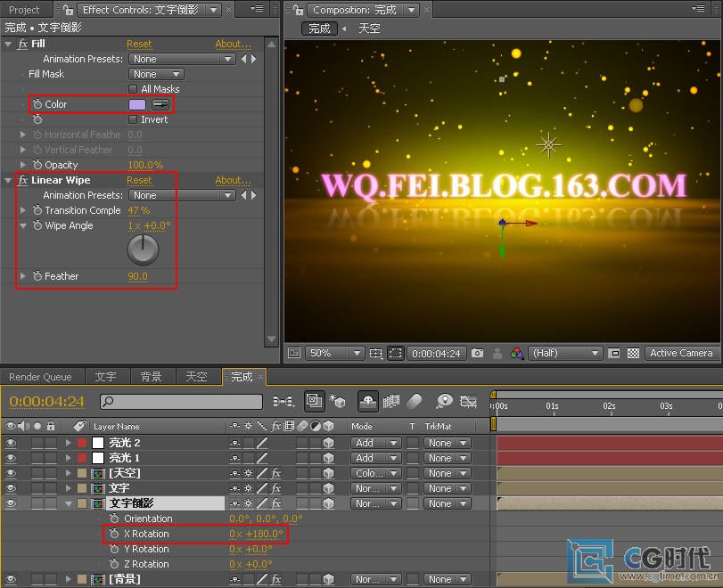Click the region of interest icon
723x588 pixels.
(x=395, y=354)
